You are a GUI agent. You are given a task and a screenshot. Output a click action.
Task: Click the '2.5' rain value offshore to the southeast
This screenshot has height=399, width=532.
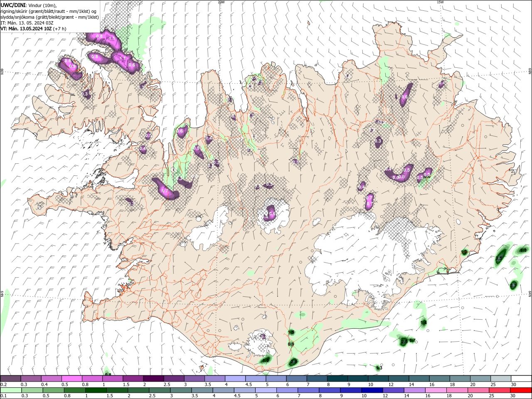tap(404, 342)
